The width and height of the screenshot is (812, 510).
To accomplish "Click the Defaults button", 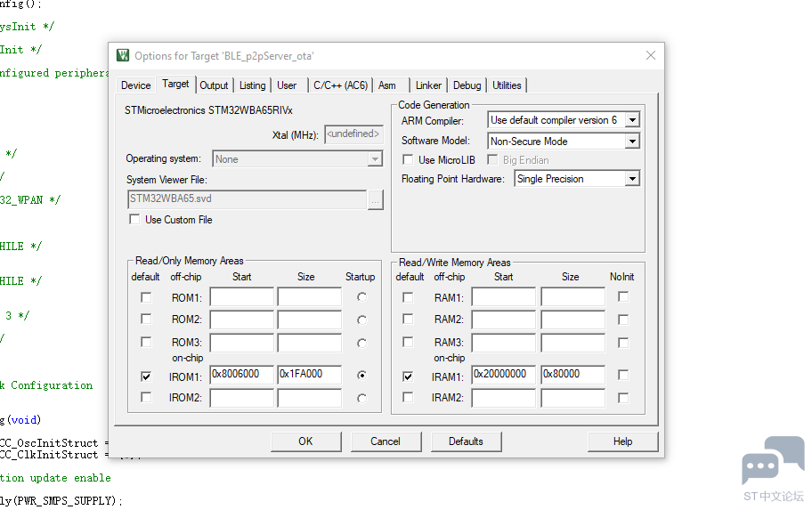I will click(x=466, y=441).
